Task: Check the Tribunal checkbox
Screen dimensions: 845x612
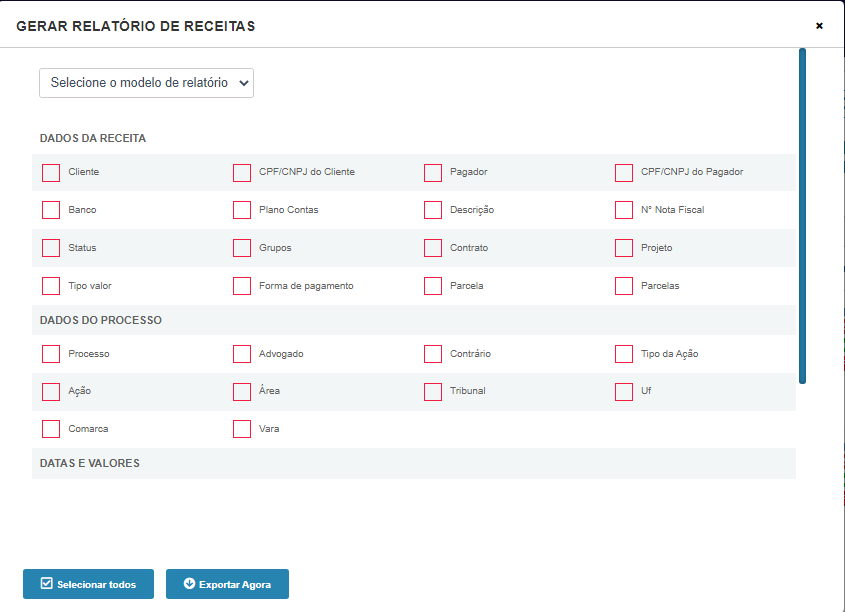Action: [433, 392]
